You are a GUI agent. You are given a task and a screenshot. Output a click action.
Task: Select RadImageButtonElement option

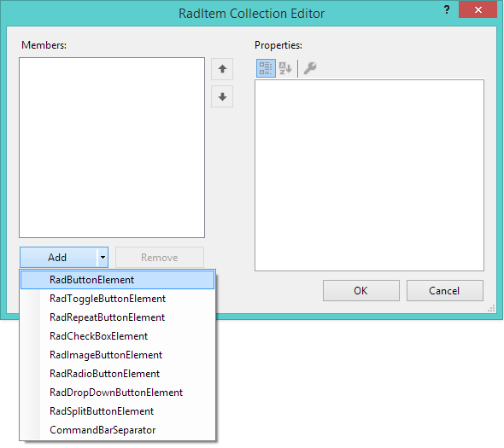[x=117, y=355]
